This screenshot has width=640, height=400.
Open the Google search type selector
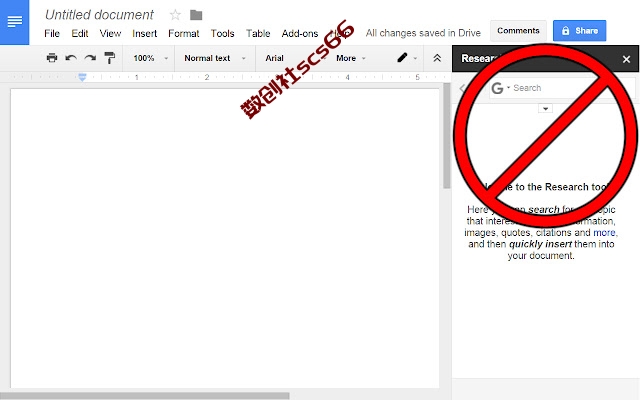tap(500, 88)
